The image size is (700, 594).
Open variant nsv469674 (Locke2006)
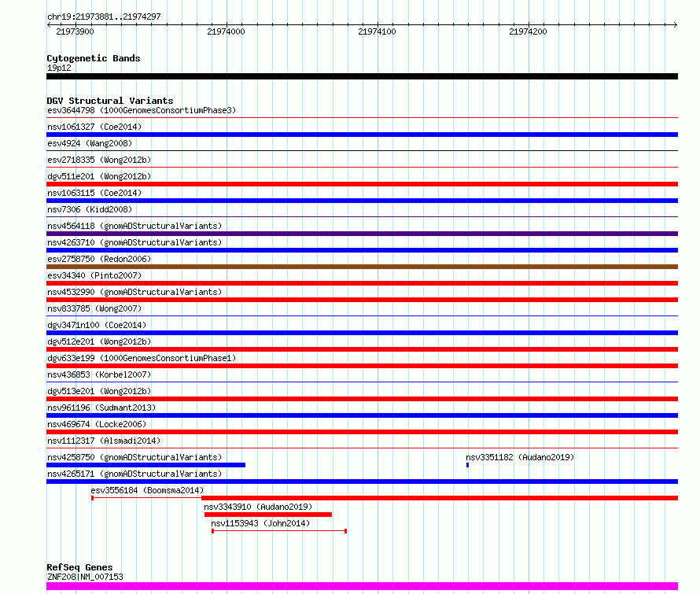pos(97,424)
